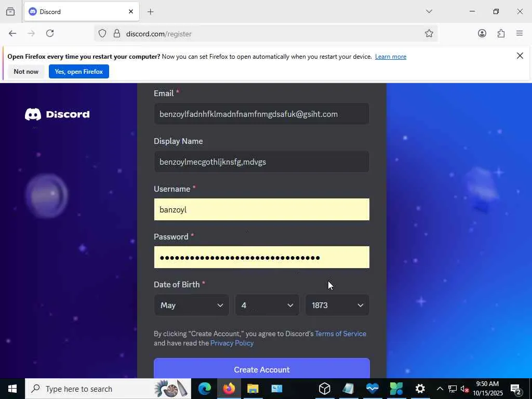Image resolution: width=532 pixels, height=399 pixels.
Task: Open the extensions puzzle icon
Action: 501,33
